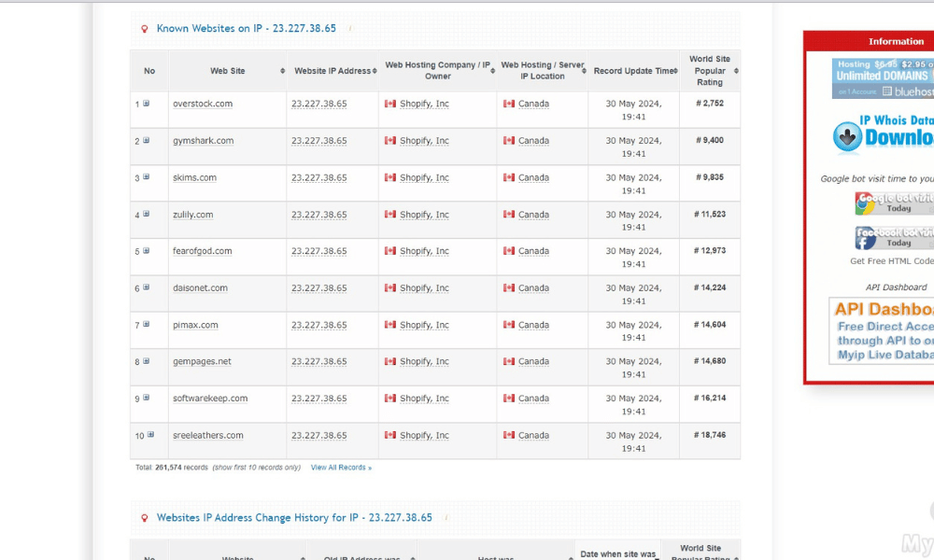Open sreeleathers.com website link
The height and width of the screenshot is (560, 934).
pyautogui.click(x=208, y=435)
